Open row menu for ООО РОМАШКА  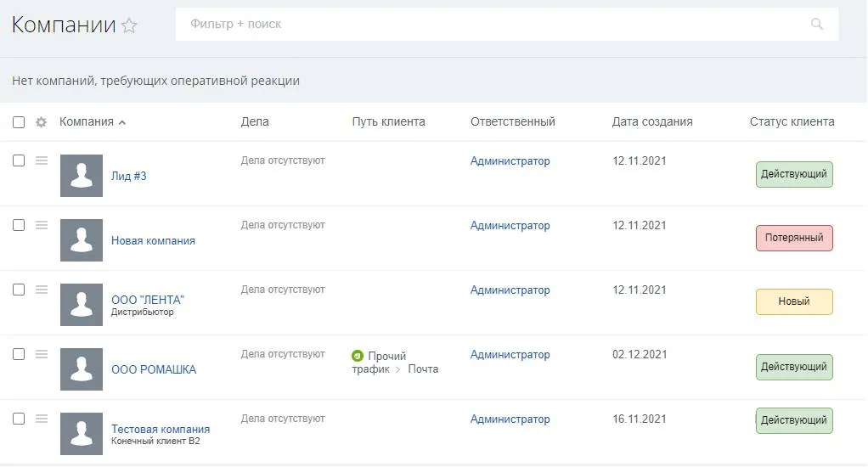[42, 354]
